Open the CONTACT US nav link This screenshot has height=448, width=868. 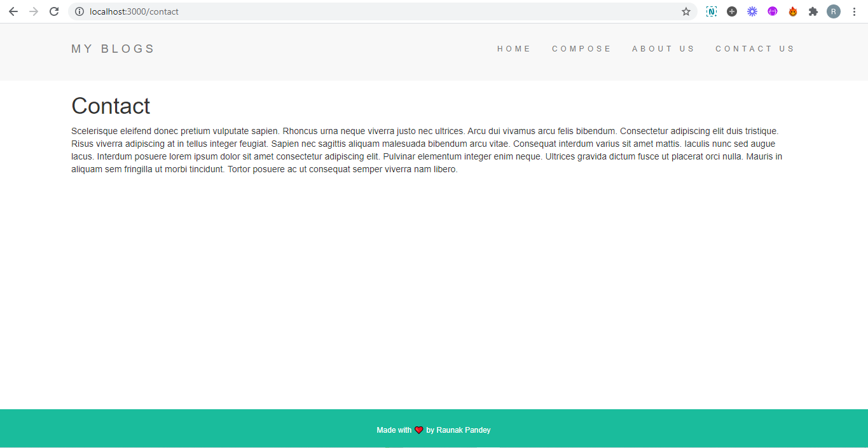pyautogui.click(x=755, y=49)
